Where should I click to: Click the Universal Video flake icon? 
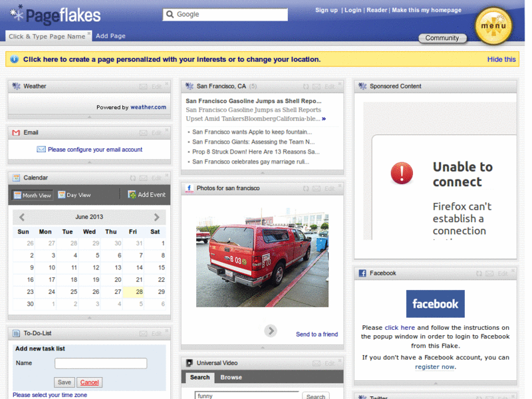click(190, 363)
